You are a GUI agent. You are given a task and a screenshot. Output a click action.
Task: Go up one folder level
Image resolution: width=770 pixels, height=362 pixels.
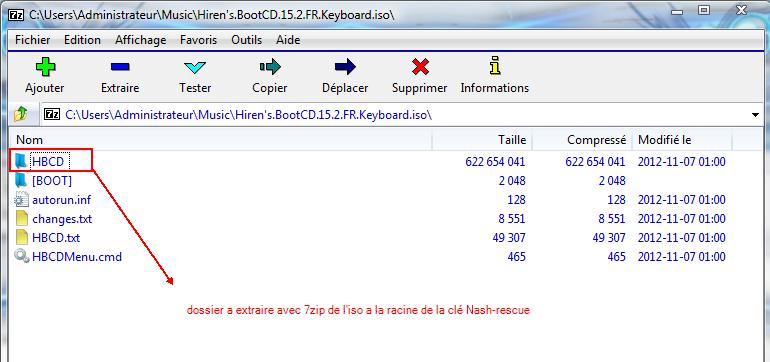point(21,115)
